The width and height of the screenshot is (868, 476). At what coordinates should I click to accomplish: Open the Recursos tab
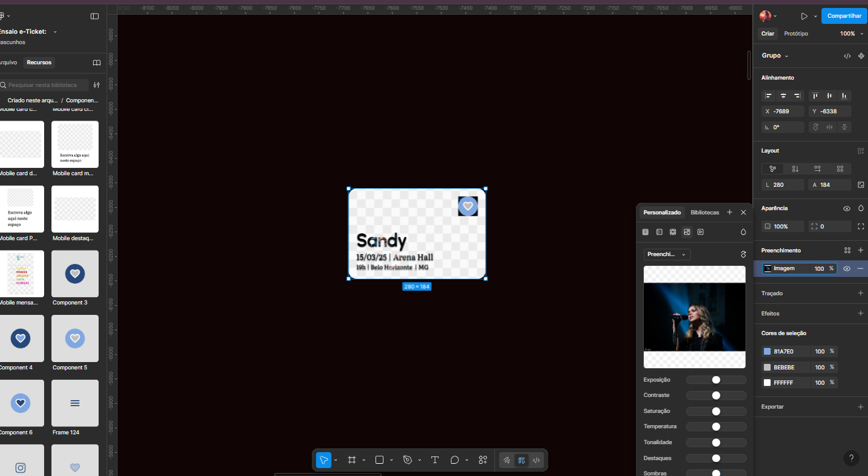(x=39, y=62)
